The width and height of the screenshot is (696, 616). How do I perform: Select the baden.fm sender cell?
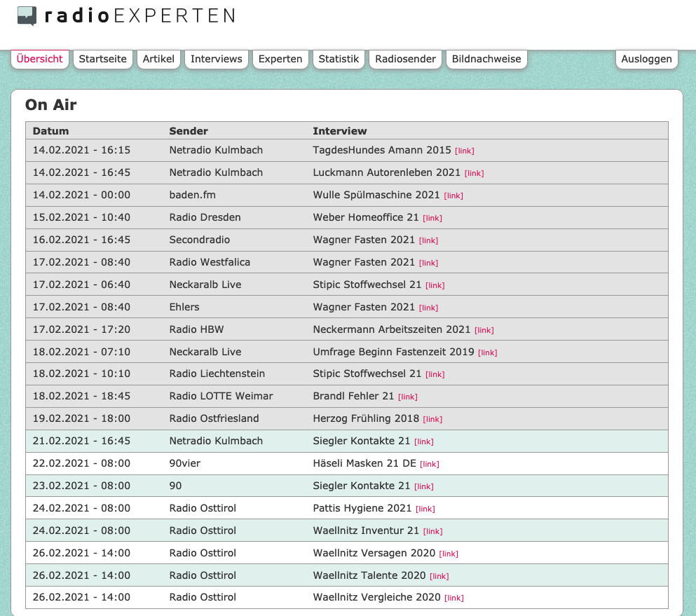pyautogui.click(x=192, y=195)
